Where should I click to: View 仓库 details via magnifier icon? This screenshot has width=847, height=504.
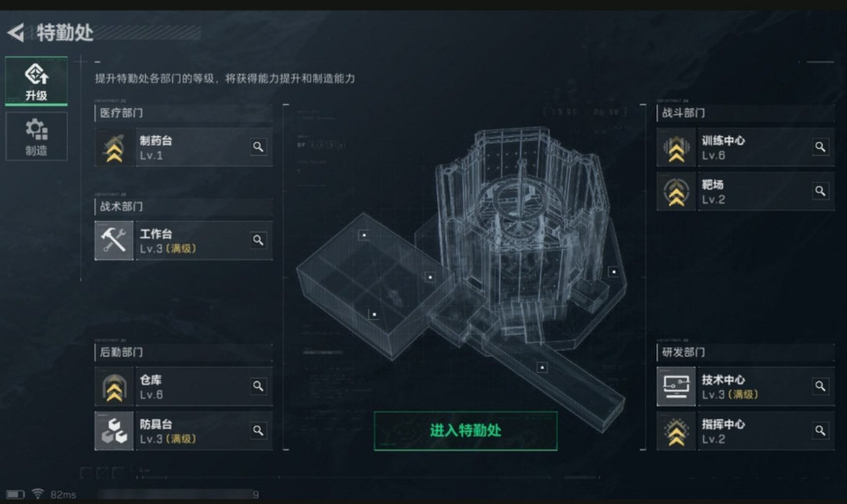point(258,386)
